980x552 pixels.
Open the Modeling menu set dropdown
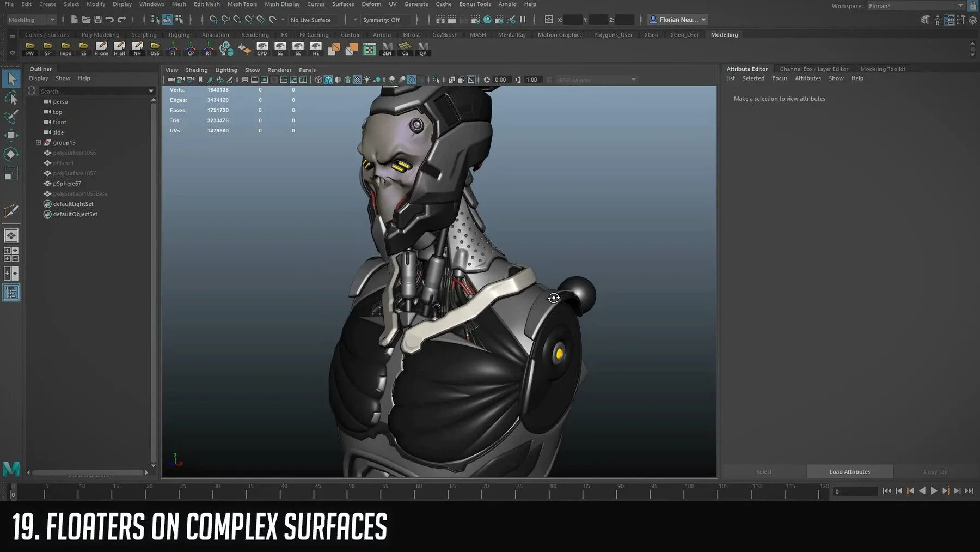pos(32,20)
